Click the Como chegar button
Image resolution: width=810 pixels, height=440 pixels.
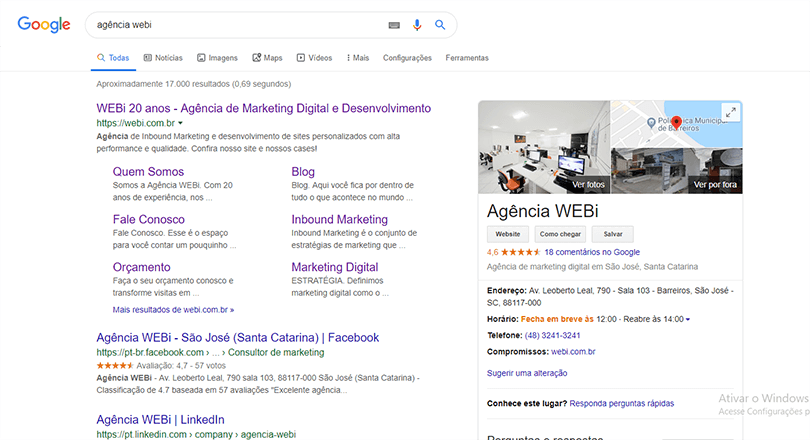(560, 234)
